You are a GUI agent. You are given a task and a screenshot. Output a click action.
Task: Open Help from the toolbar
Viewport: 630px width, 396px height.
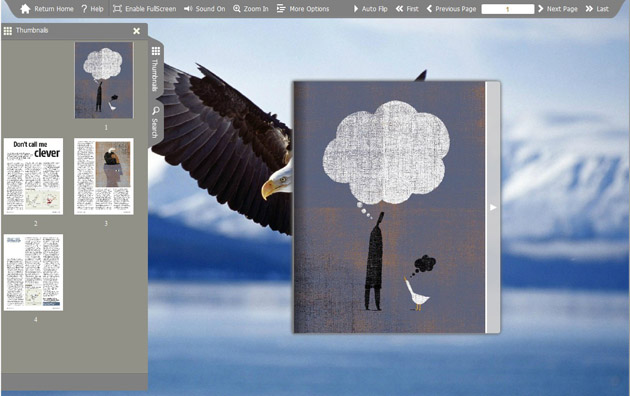point(92,9)
